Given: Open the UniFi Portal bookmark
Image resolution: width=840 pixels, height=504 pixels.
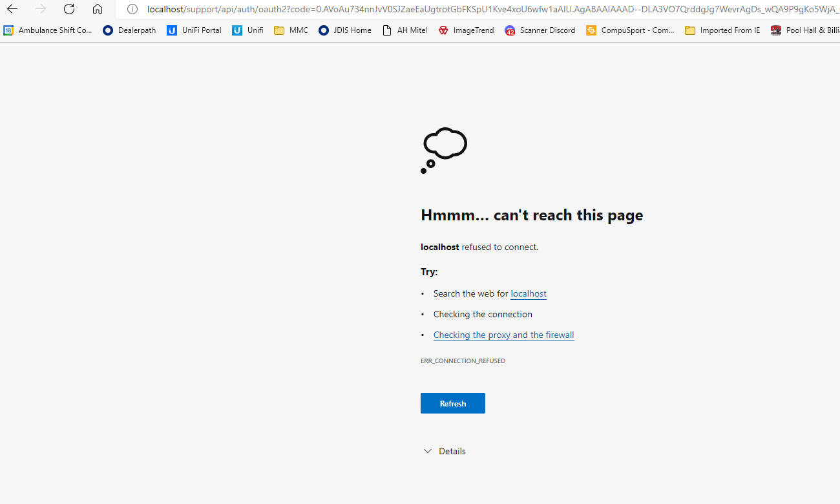Looking at the screenshot, I should point(194,30).
